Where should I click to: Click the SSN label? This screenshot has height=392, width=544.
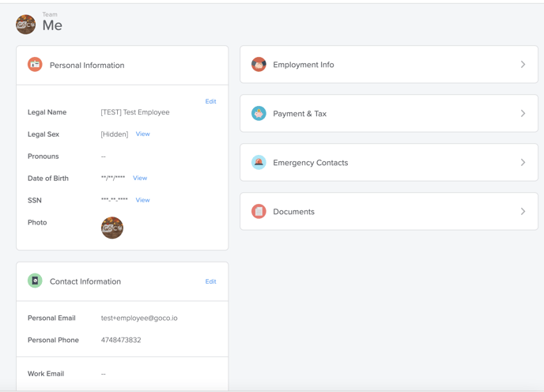tap(35, 200)
